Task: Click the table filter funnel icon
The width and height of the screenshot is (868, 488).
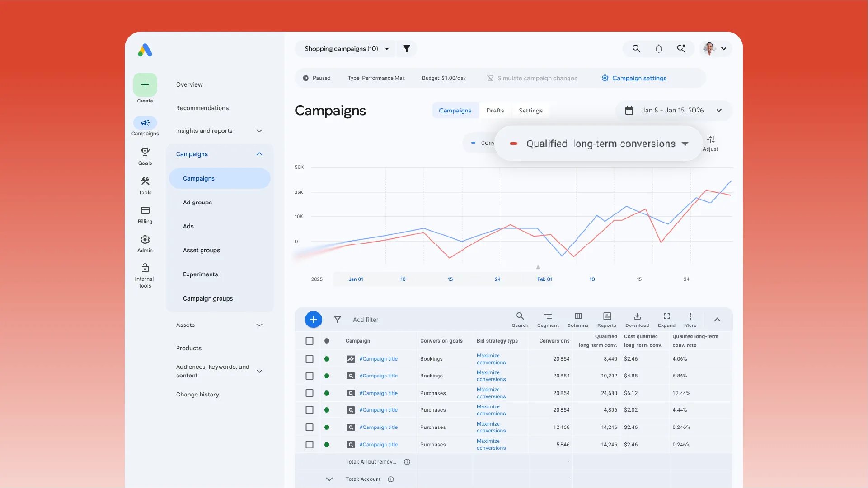Action: [338, 320]
